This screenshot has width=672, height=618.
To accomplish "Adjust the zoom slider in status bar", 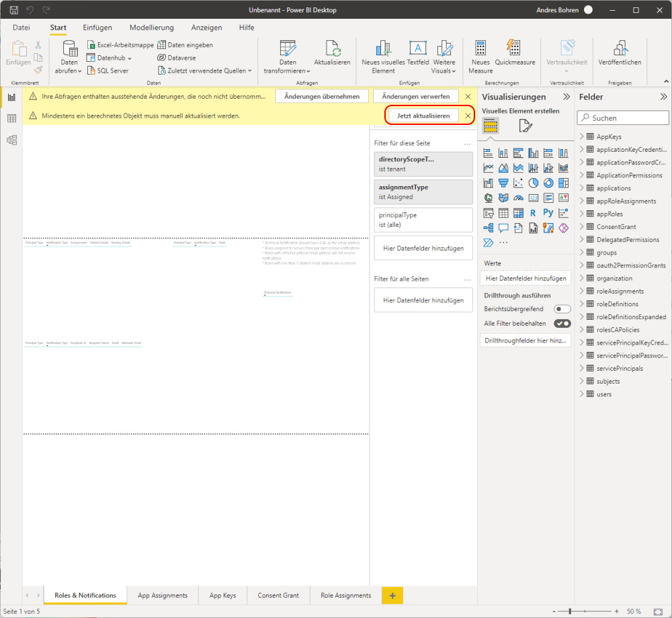I will pyautogui.click(x=570, y=611).
